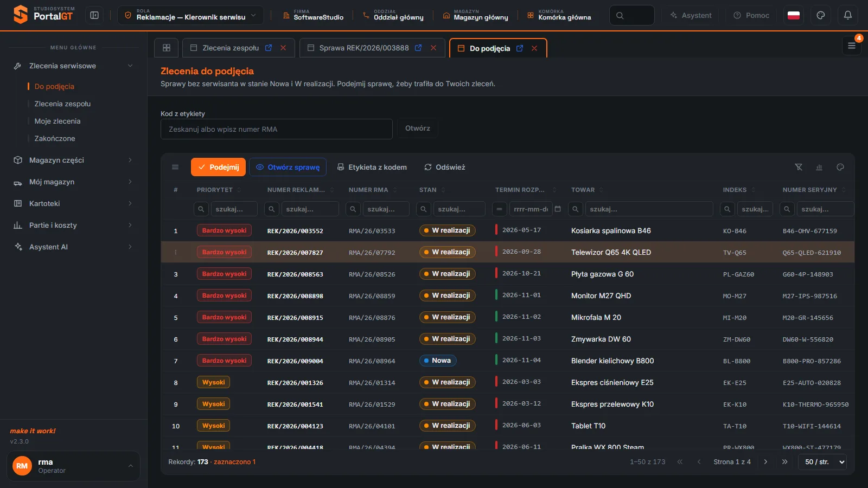Click the Podejmij button

218,167
